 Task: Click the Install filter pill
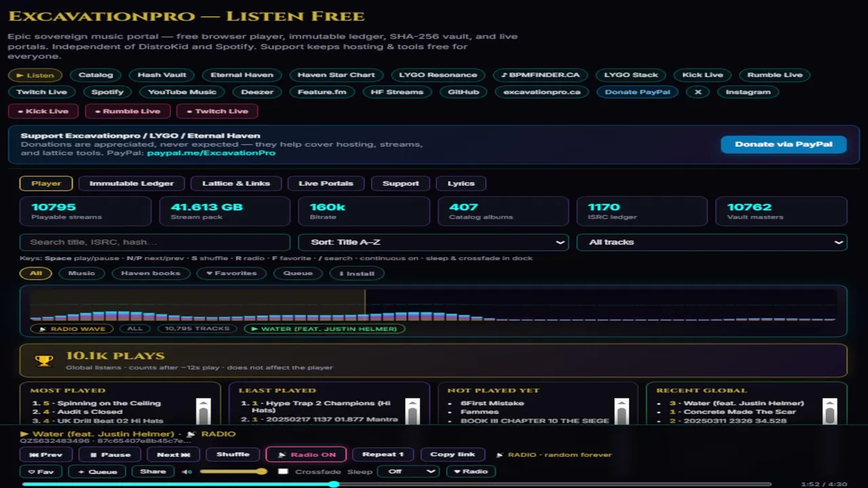tap(357, 273)
